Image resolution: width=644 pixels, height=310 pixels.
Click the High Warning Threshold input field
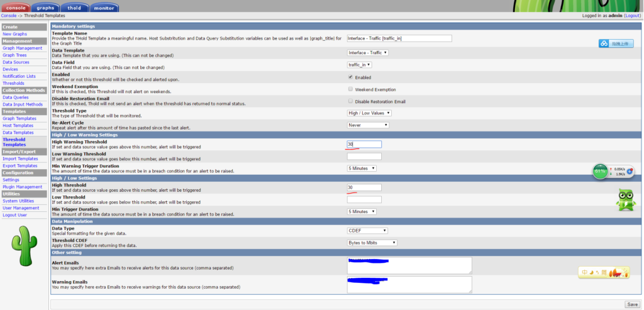364,145
